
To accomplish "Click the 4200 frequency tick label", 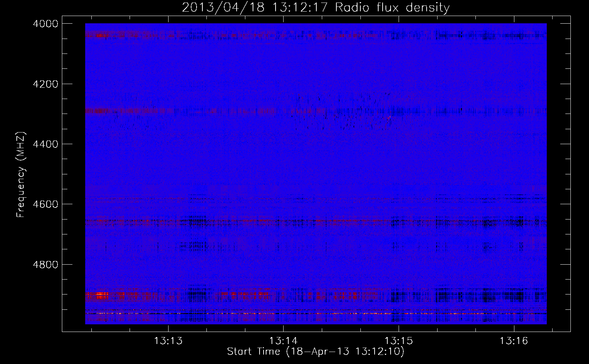I will [x=46, y=84].
